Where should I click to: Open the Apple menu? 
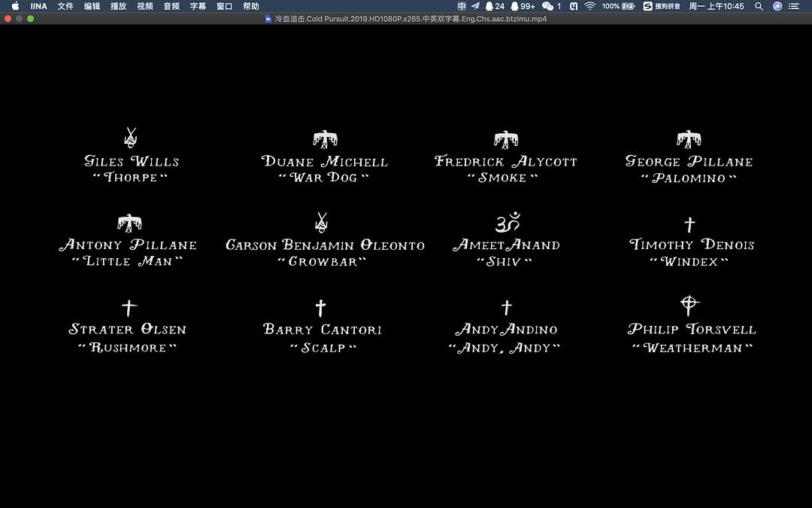[15, 6]
